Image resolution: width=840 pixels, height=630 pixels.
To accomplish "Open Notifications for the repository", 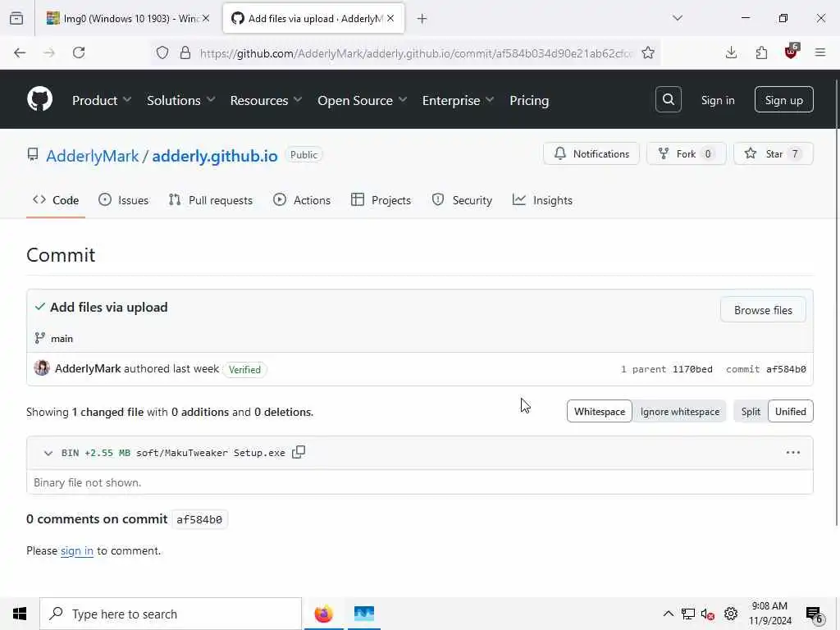I will point(591,153).
